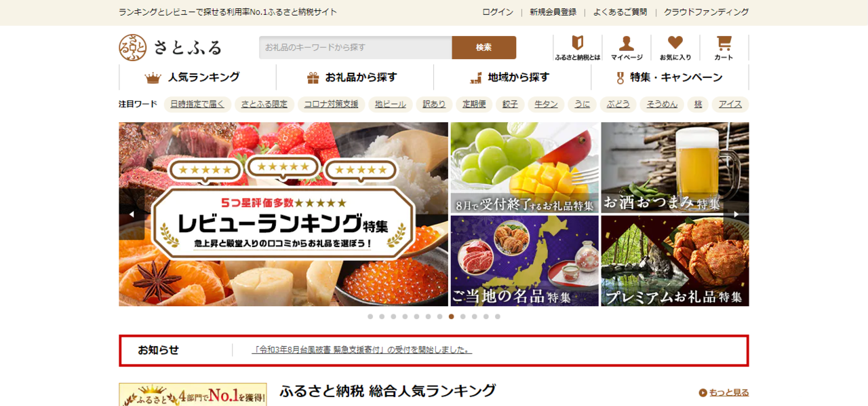The height and width of the screenshot is (406, 868).
Task: Open the 人気ランキング menu
Action: coord(197,77)
